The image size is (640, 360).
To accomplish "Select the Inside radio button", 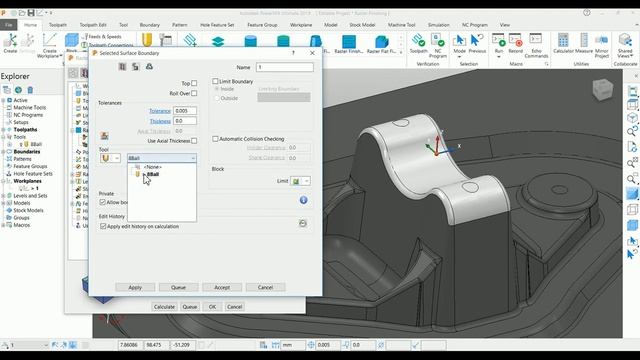I will [x=217, y=89].
